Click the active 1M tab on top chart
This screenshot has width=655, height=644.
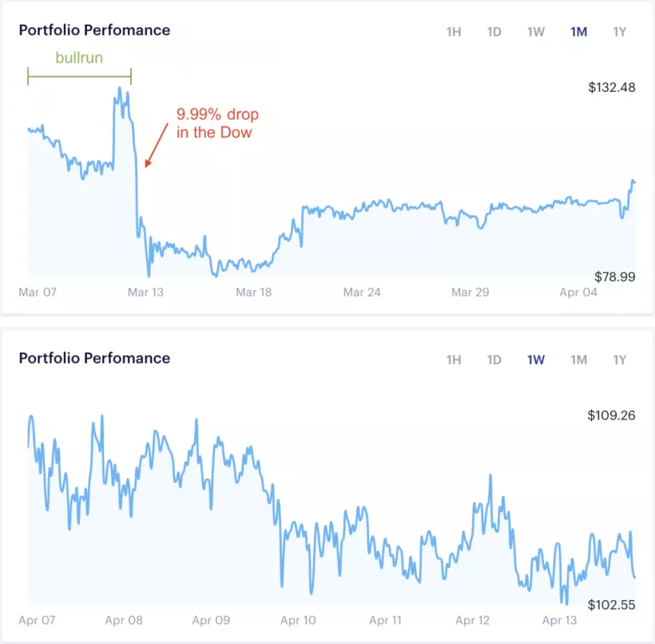pyautogui.click(x=577, y=32)
